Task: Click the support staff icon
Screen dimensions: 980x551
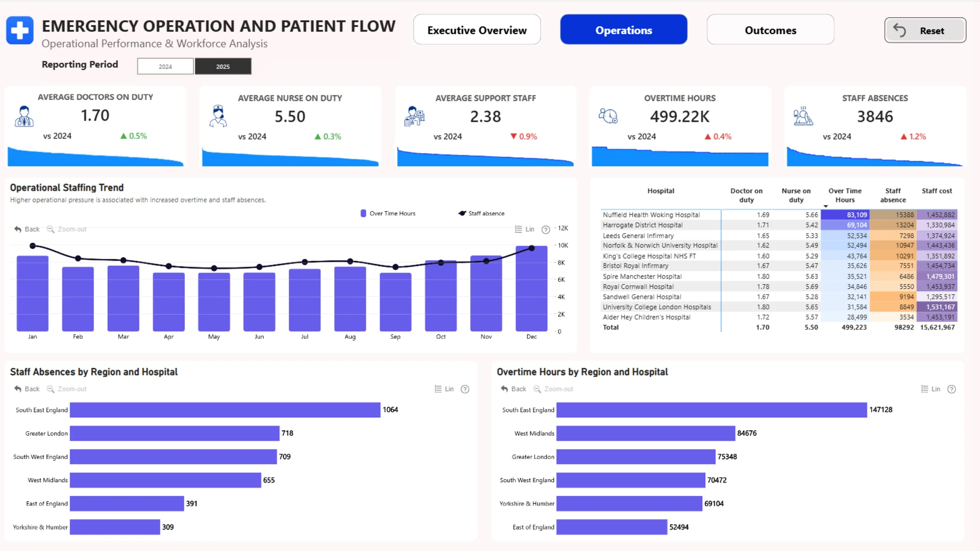Action: (x=414, y=116)
